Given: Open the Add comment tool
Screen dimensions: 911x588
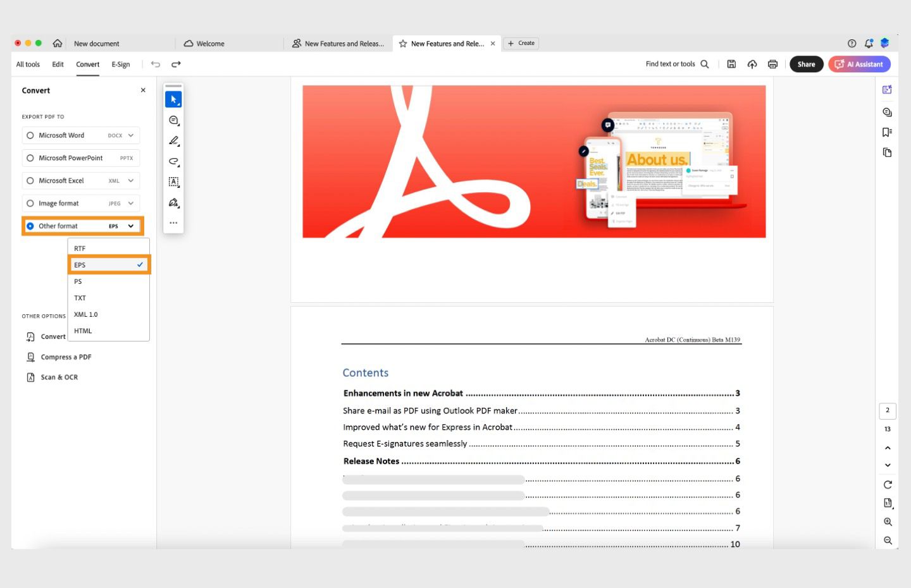Looking at the screenshot, I should pyautogui.click(x=173, y=120).
